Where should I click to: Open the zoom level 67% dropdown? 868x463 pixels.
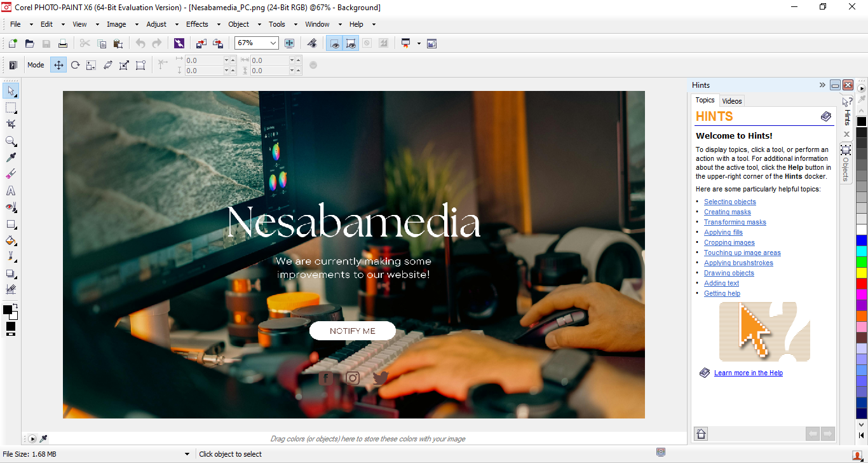point(273,43)
